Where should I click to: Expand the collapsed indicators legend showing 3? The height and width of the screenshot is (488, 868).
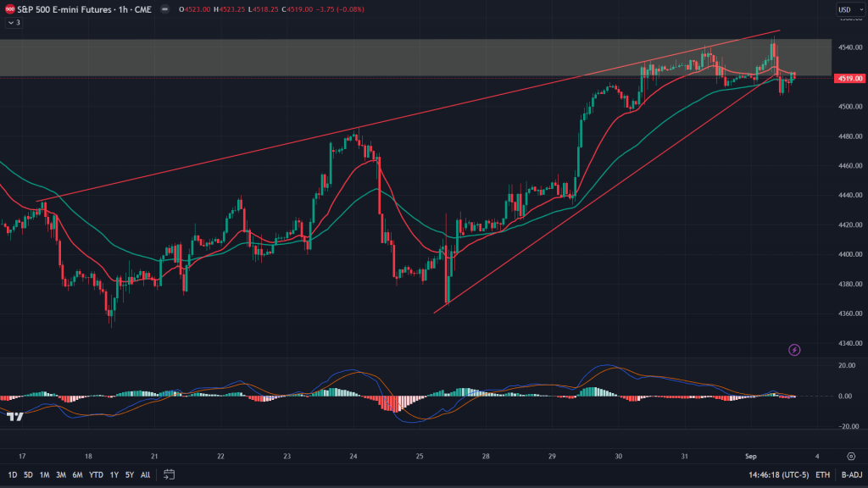click(x=12, y=22)
